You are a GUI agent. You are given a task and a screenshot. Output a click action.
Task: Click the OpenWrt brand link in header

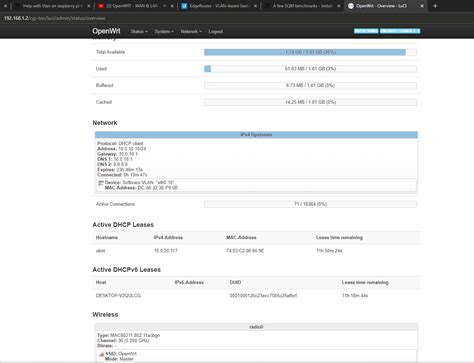(106, 31)
